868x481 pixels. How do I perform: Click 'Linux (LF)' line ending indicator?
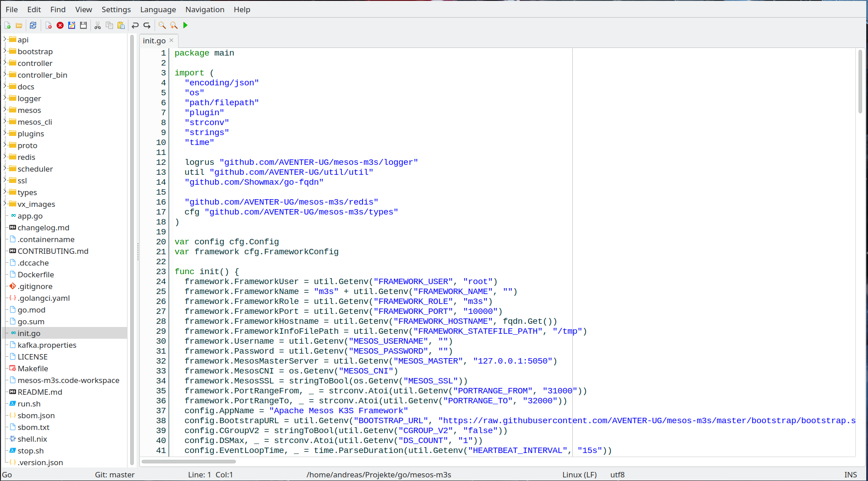[580, 475]
